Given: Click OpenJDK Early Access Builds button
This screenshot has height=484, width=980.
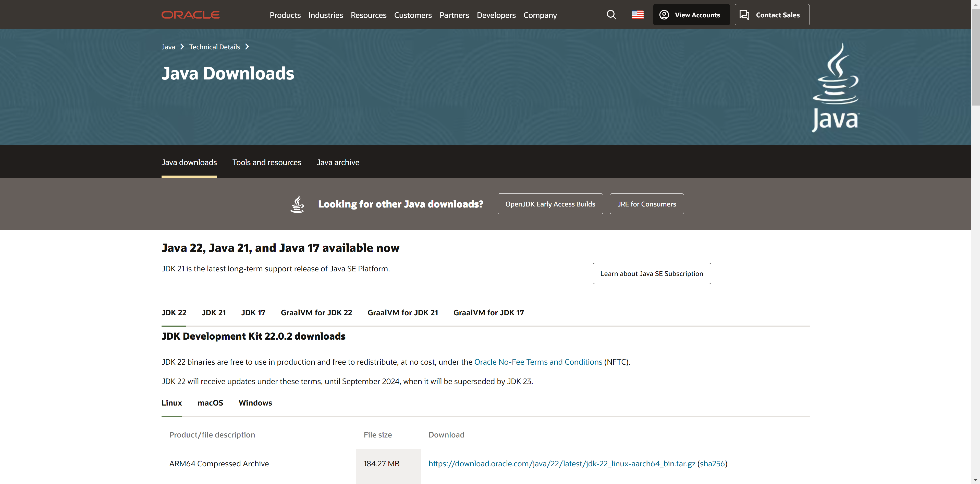Looking at the screenshot, I should [x=550, y=204].
